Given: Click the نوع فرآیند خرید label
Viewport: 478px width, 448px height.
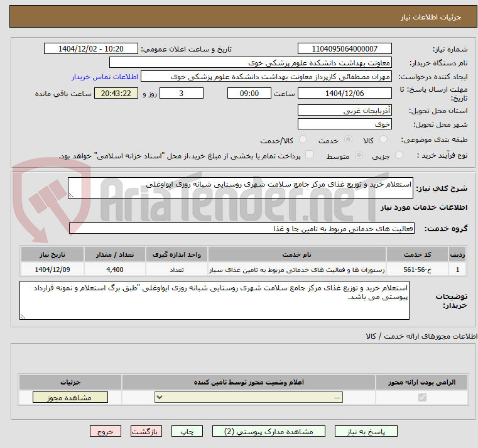Looking at the screenshot, I should (442, 156).
